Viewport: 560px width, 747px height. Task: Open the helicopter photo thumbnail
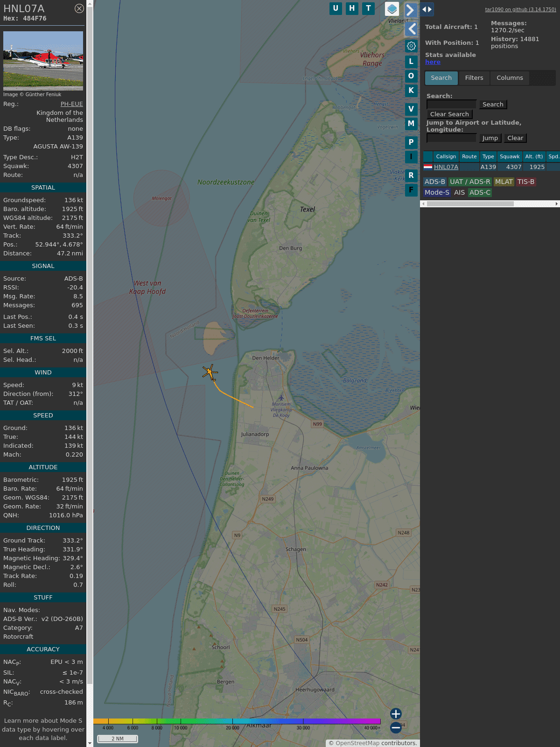[43, 61]
